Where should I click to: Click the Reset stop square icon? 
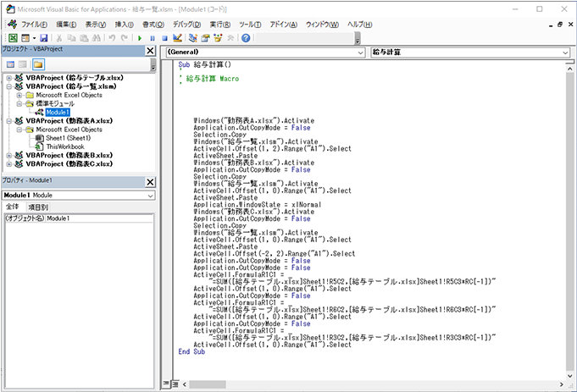pyautogui.click(x=165, y=38)
